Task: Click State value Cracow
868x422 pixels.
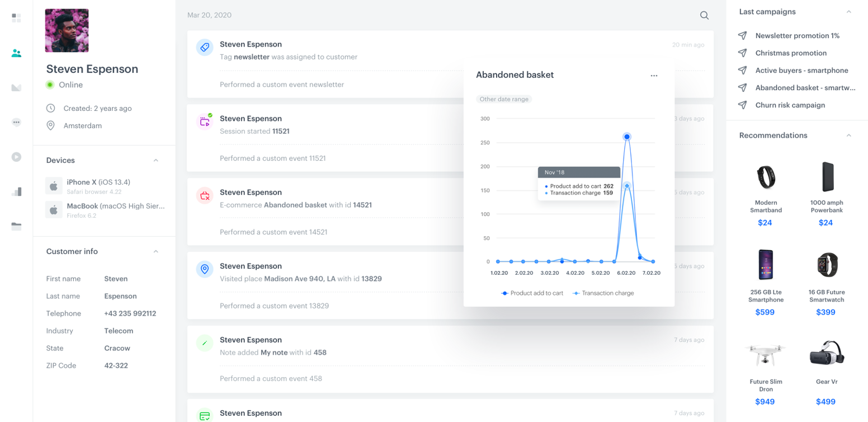Action: (117, 348)
